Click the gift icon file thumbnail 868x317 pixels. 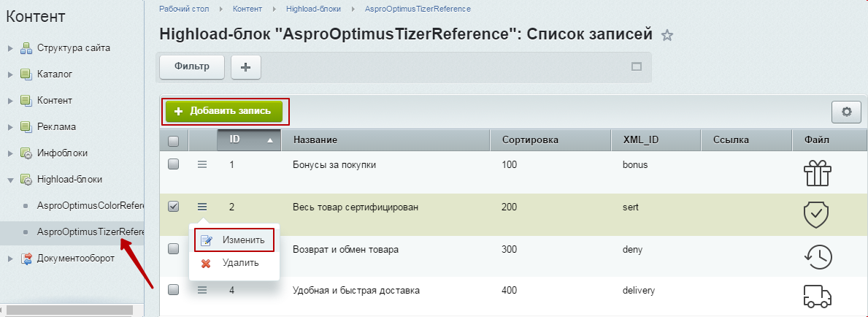coord(818,172)
